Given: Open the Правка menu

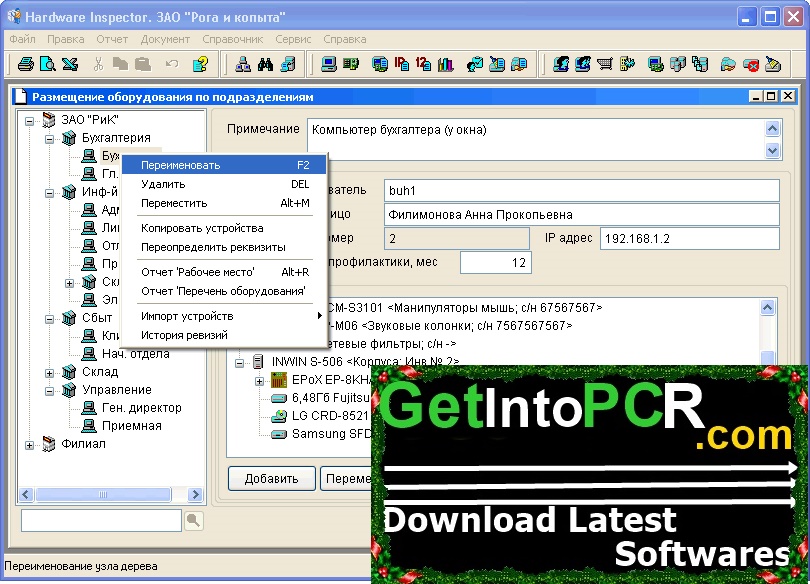Looking at the screenshot, I should pos(66,39).
